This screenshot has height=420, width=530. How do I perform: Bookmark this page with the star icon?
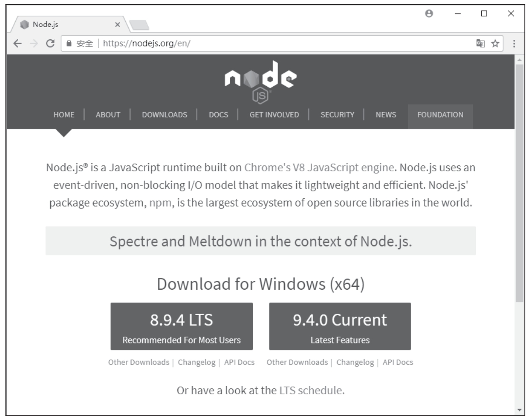[x=495, y=43]
